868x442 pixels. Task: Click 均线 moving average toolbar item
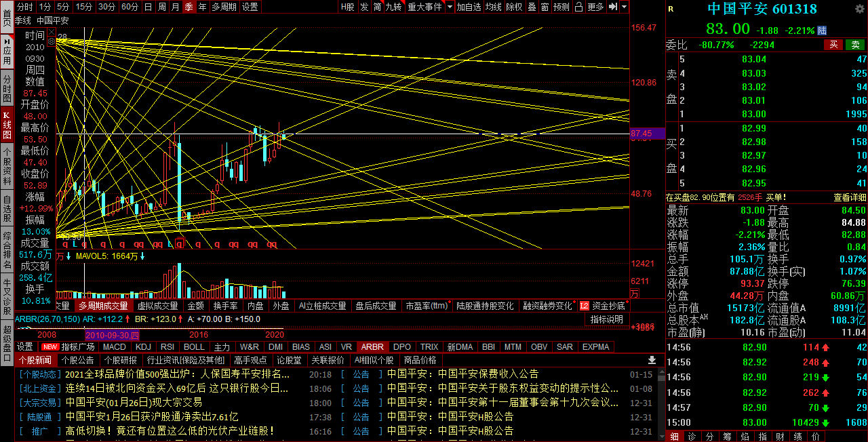494,7
